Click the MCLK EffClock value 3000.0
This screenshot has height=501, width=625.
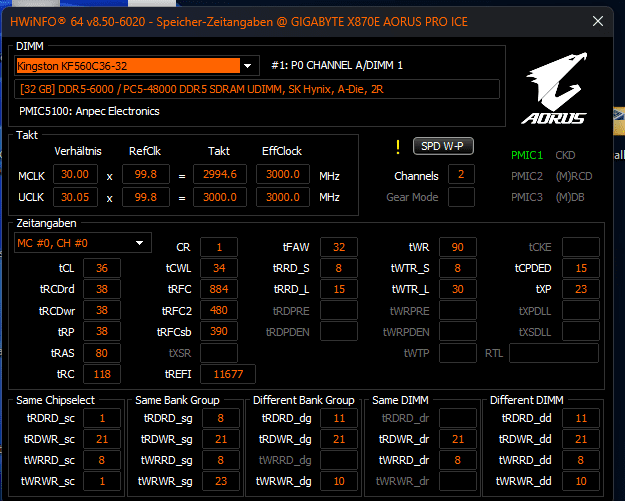(283, 174)
